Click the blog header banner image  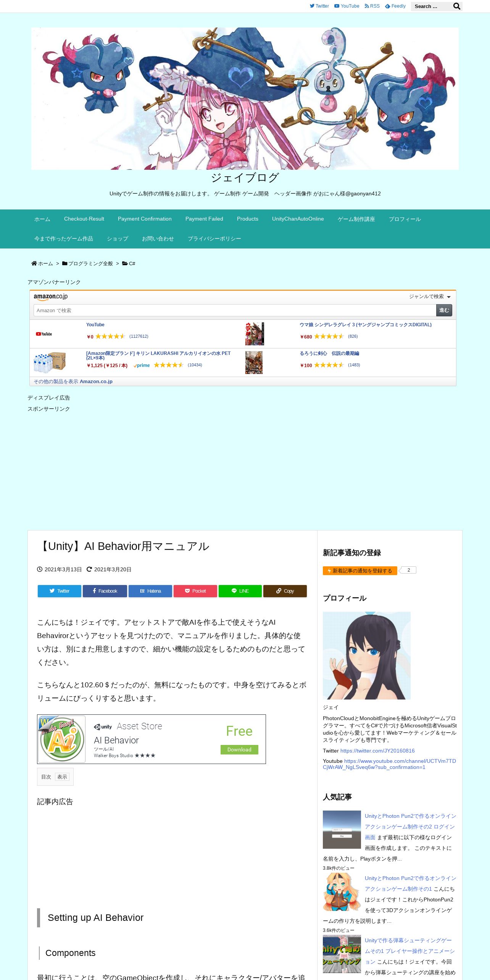click(x=245, y=98)
